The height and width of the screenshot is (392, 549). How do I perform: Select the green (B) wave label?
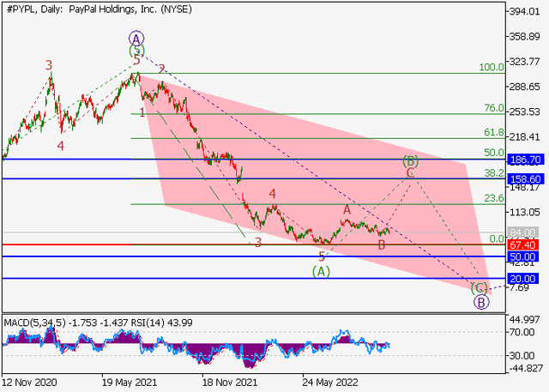[410, 161]
